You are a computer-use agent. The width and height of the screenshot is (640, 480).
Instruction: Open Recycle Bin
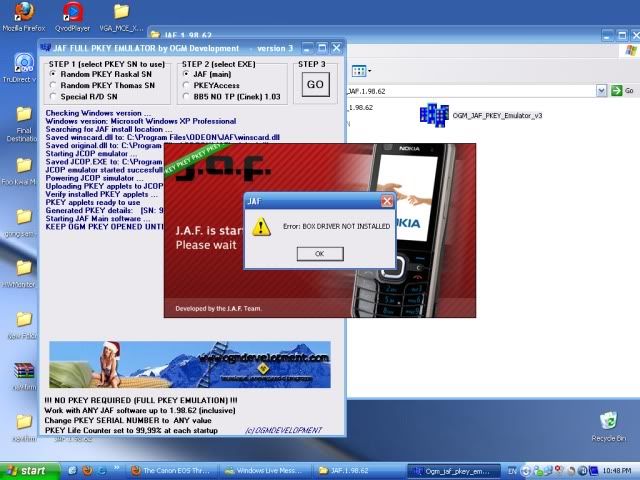tap(609, 427)
